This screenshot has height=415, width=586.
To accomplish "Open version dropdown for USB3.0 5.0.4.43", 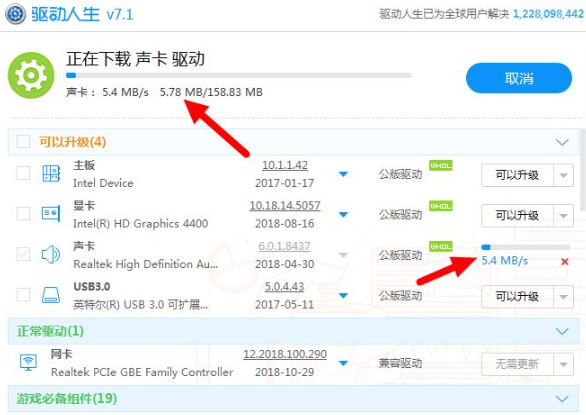I will (343, 296).
